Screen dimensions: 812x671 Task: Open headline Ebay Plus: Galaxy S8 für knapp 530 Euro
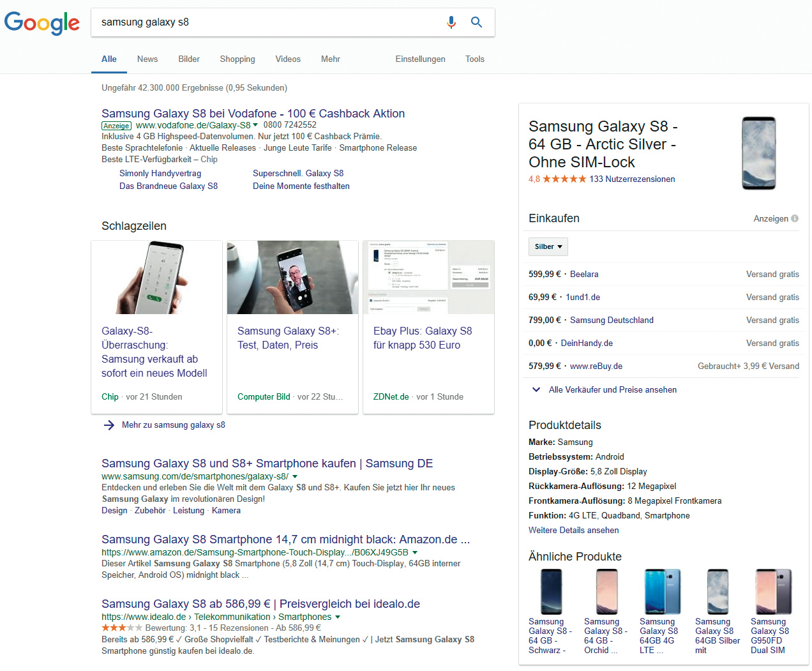423,338
